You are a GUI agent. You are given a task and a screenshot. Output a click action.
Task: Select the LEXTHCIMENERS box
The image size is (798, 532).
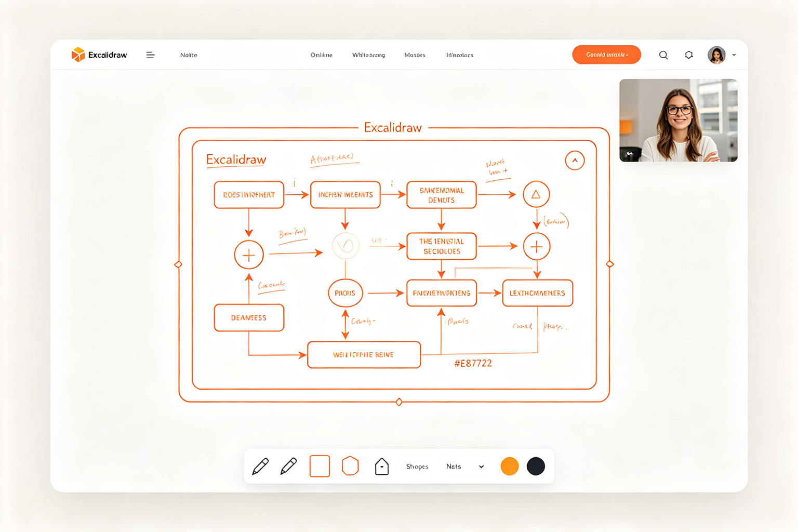pyautogui.click(x=538, y=293)
